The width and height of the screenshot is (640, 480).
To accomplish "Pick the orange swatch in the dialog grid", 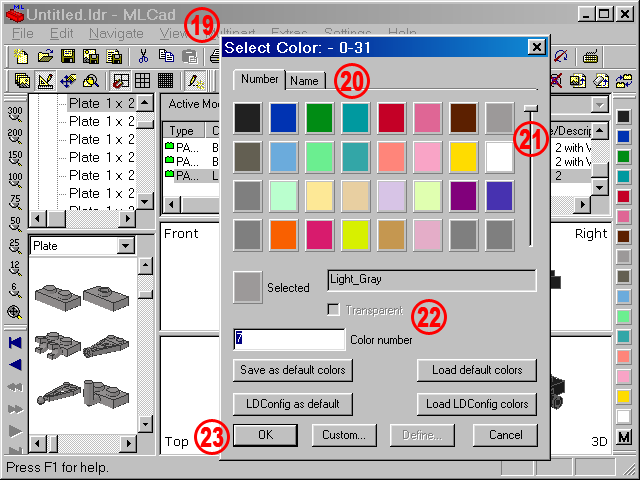I will tap(283, 235).
